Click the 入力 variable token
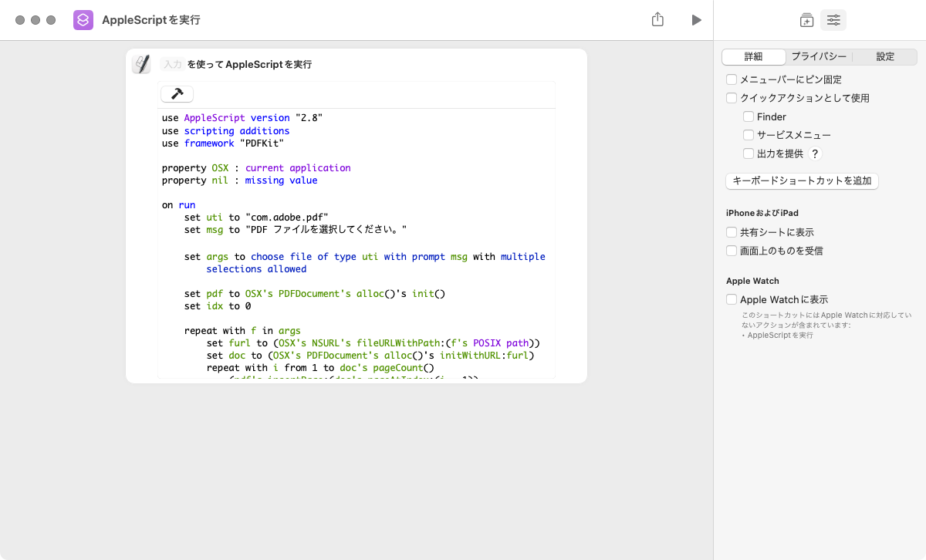The image size is (926, 560). pos(171,65)
